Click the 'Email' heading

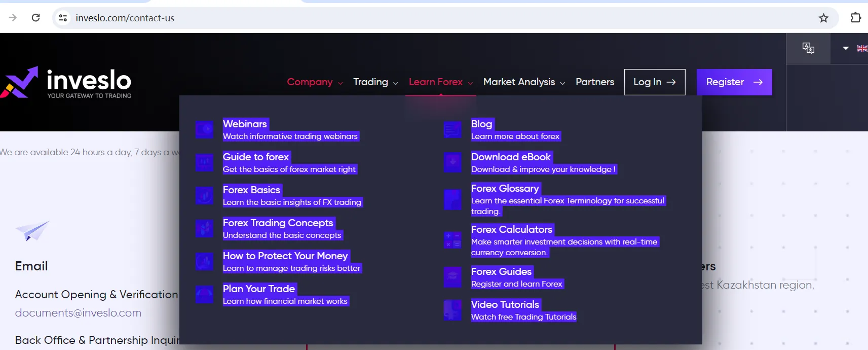tap(31, 266)
